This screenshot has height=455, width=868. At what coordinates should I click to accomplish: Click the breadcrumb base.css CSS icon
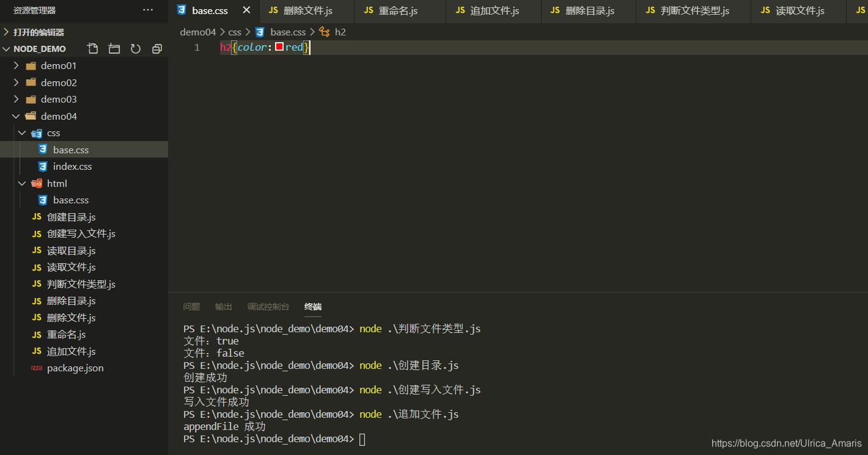260,32
